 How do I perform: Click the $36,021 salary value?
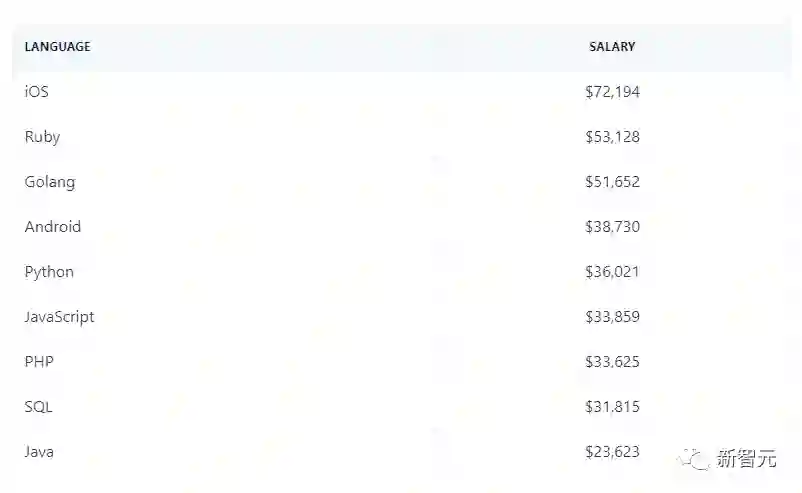coord(612,272)
